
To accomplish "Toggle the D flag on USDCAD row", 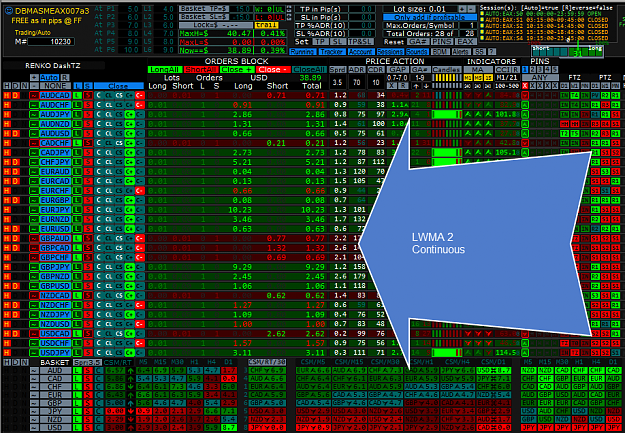I will [16, 334].
